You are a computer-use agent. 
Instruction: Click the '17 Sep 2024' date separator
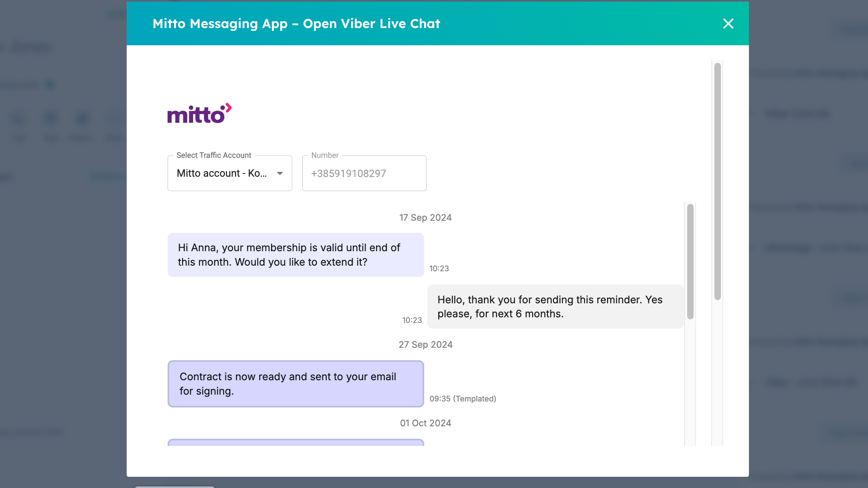point(425,218)
